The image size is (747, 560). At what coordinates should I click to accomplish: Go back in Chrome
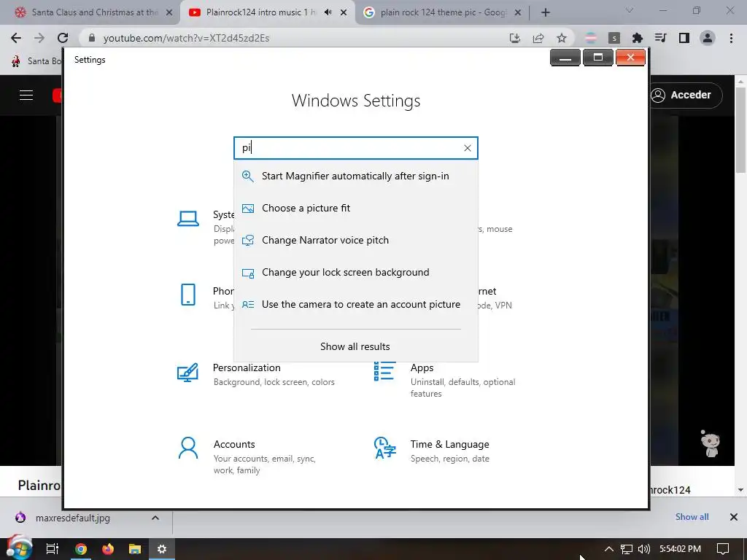click(16, 38)
